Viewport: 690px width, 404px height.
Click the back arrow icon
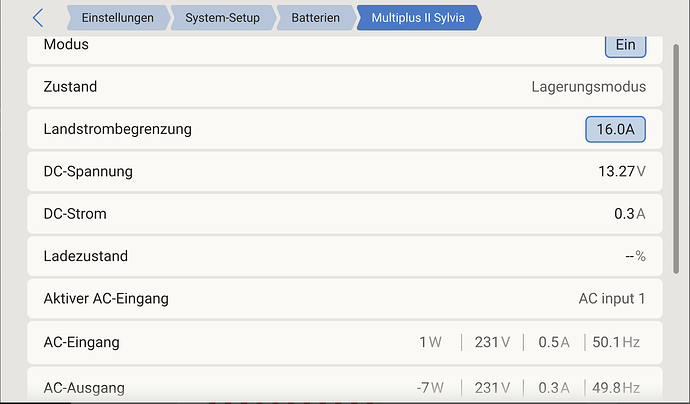point(38,18)
